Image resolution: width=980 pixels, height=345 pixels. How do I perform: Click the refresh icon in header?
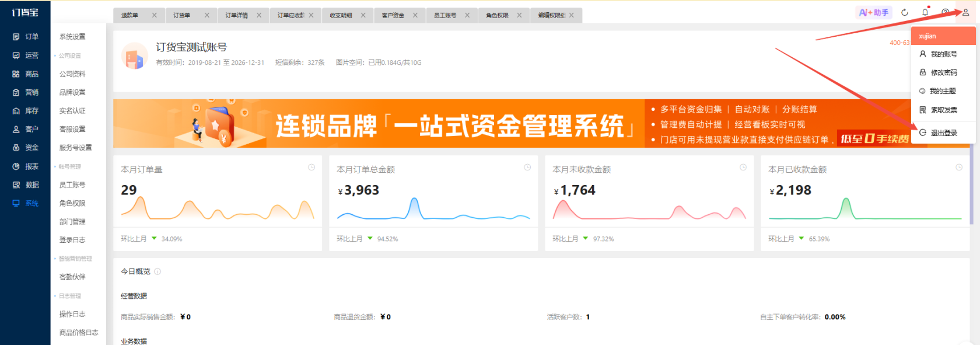tap(905, 12)
